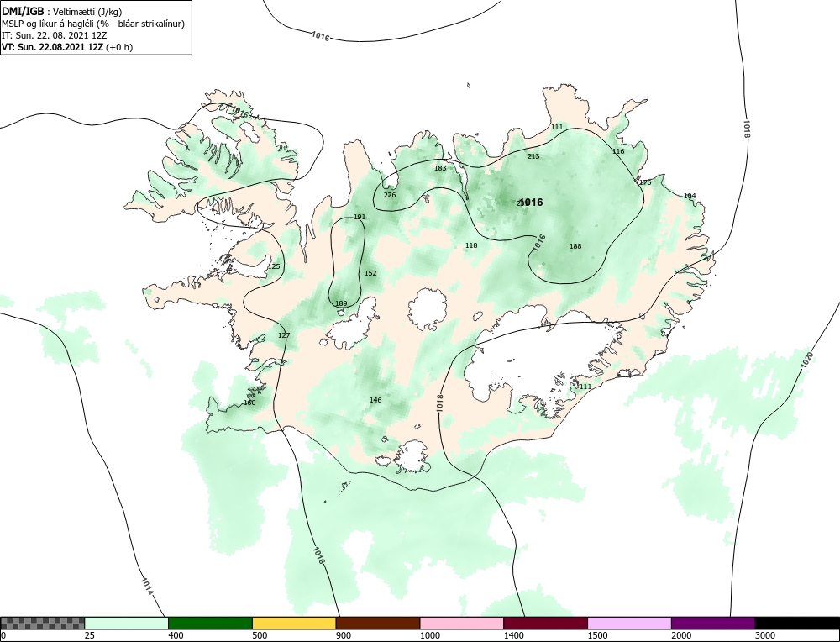Select the map value 183
The height and width of the screenshot is (642, 840).
[440, 168]
